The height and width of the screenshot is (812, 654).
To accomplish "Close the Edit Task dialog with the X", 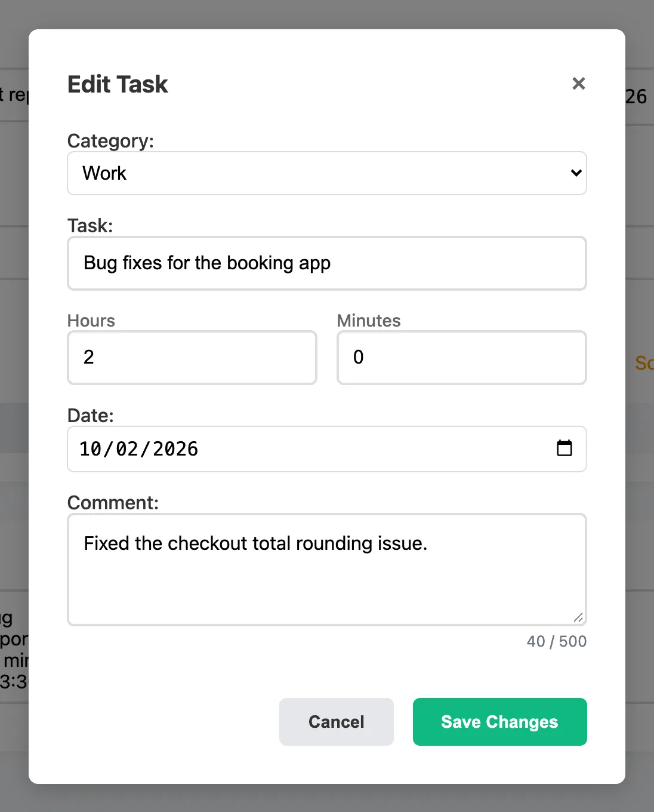I will 578,84.
